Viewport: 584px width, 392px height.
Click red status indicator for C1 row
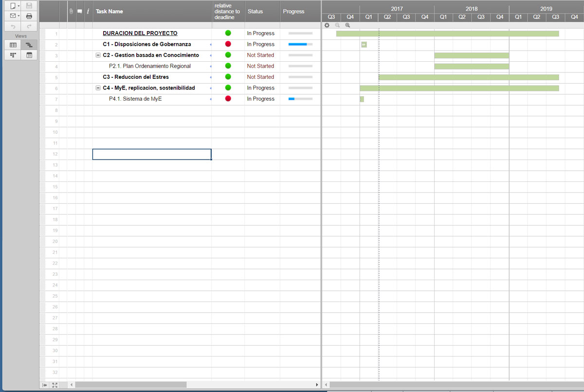(228, 44)
